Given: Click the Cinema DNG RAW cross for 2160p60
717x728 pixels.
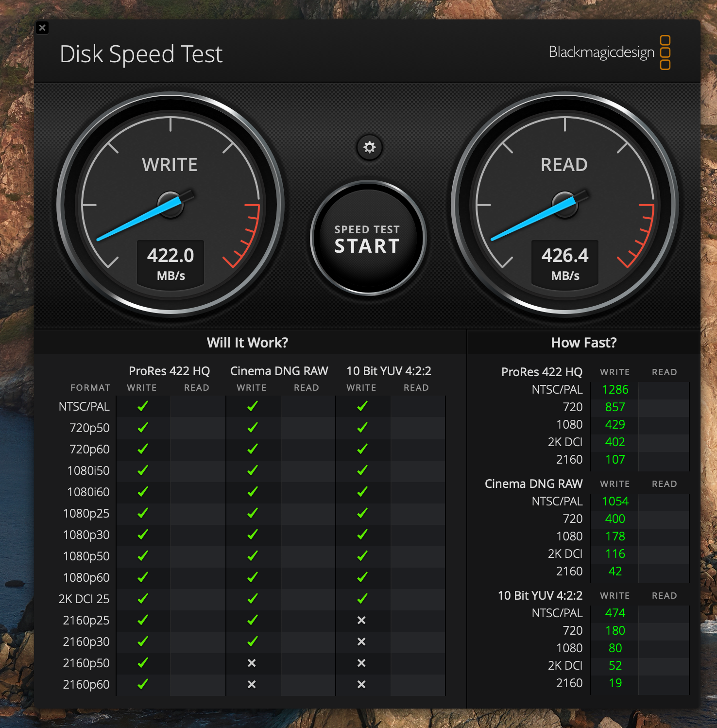Looking at the screenshot, I should [x=252, y=684].
